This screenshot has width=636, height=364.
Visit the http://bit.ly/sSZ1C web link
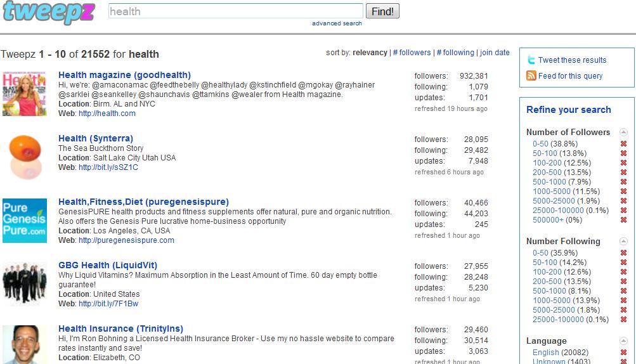click(108, 167)
